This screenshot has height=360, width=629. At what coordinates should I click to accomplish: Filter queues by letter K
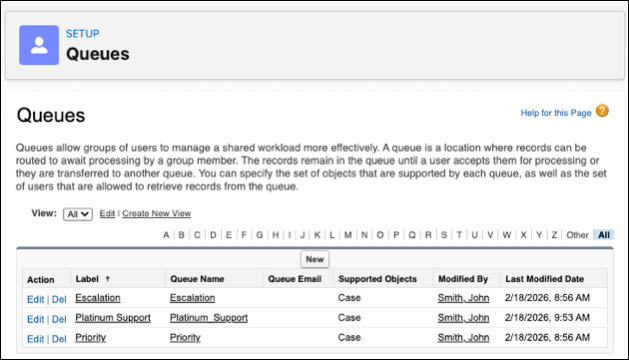tap(317, 235)
